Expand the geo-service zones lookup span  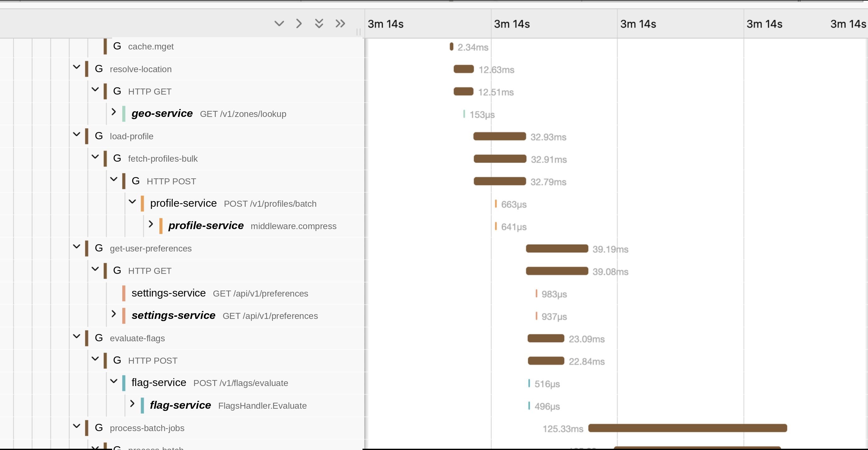pyautogui.click(x=114, y=112)
